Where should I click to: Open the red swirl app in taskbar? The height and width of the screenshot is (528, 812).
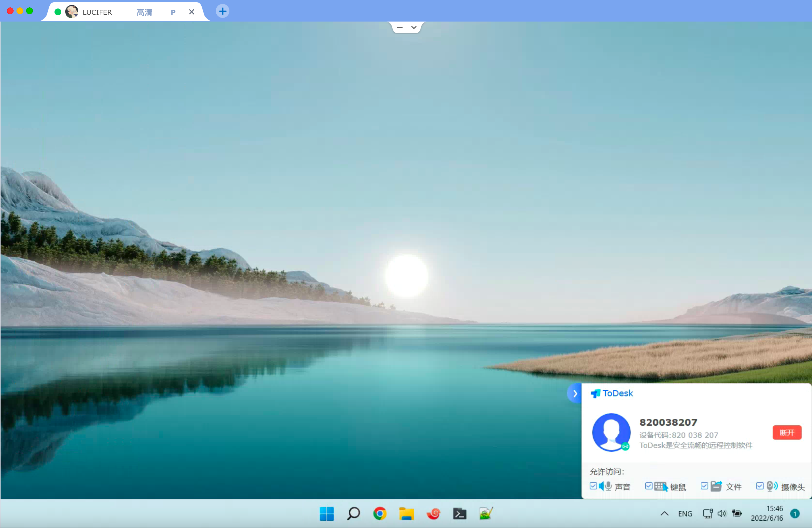click(x=433, y=513)
